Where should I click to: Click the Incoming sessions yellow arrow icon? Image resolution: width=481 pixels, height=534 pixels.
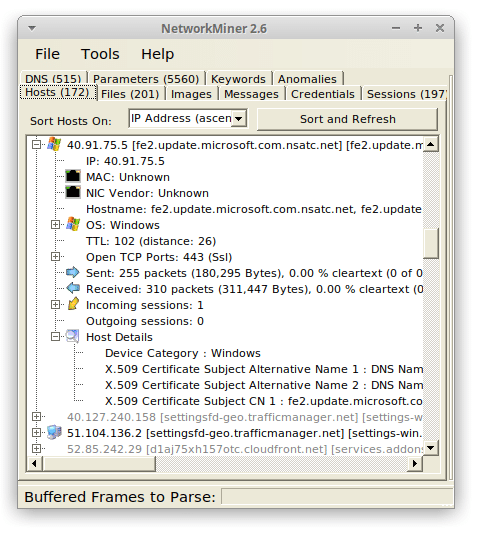coord(73,304)
